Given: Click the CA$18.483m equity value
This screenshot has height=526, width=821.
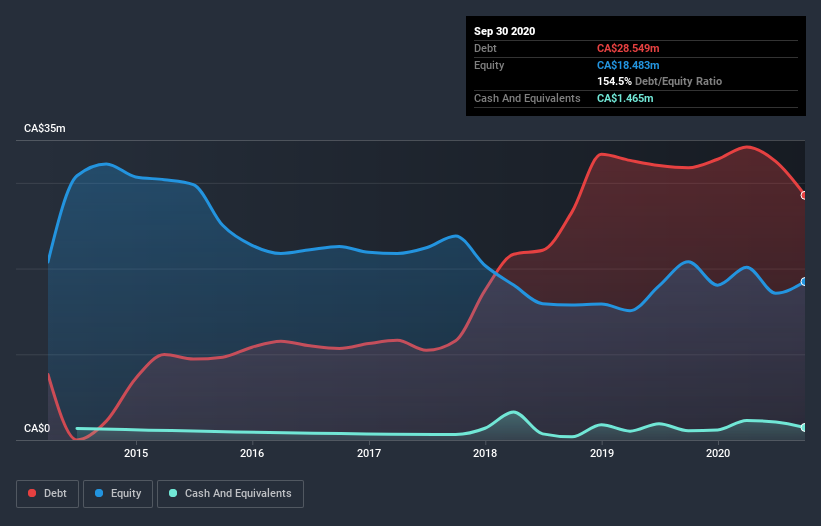Looking at the screenshot, I should point(628,65).
